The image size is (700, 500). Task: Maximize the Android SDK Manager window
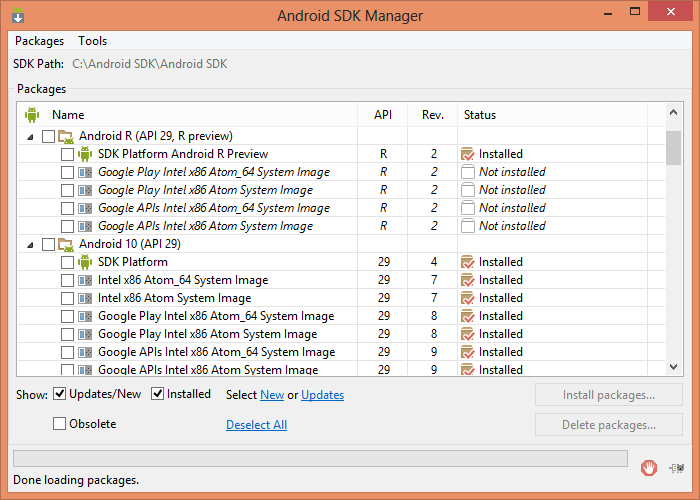(635, 12)
